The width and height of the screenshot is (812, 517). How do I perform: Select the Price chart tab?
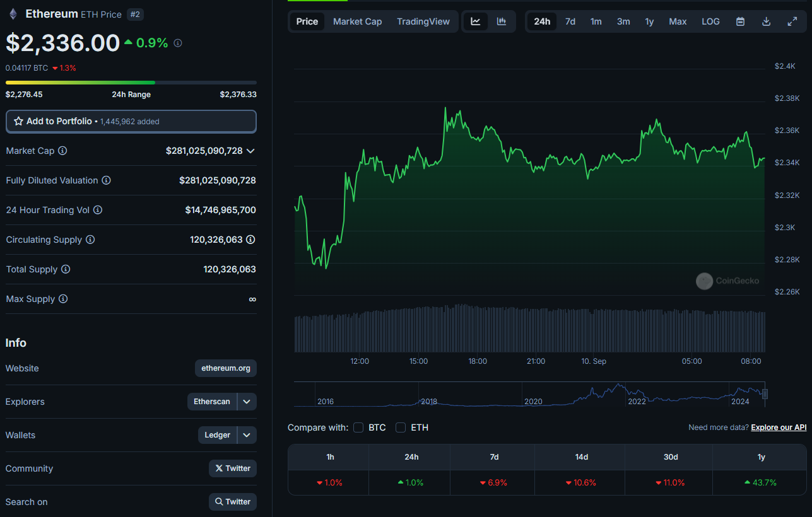point(307,21)
